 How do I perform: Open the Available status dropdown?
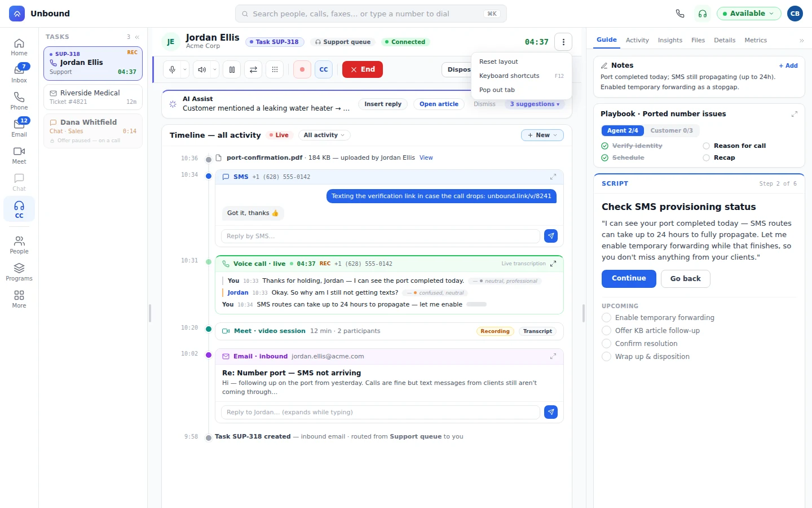tap(749, 14)
